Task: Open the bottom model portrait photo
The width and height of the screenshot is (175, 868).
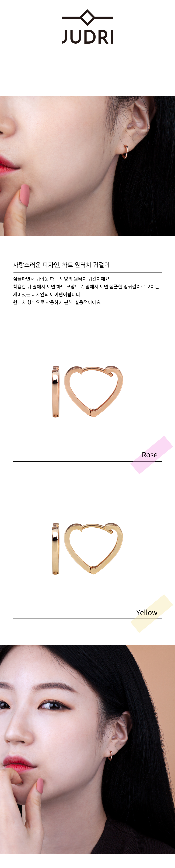Action: [87, 749]
